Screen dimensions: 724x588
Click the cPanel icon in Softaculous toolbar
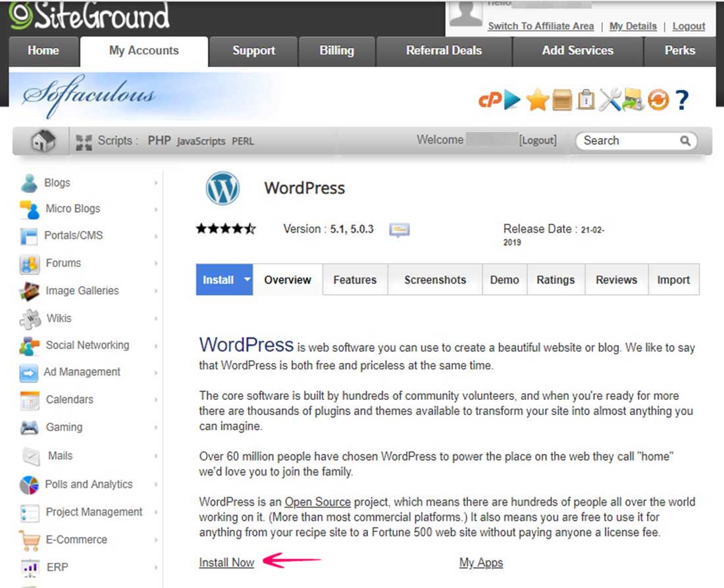[489, 100]
